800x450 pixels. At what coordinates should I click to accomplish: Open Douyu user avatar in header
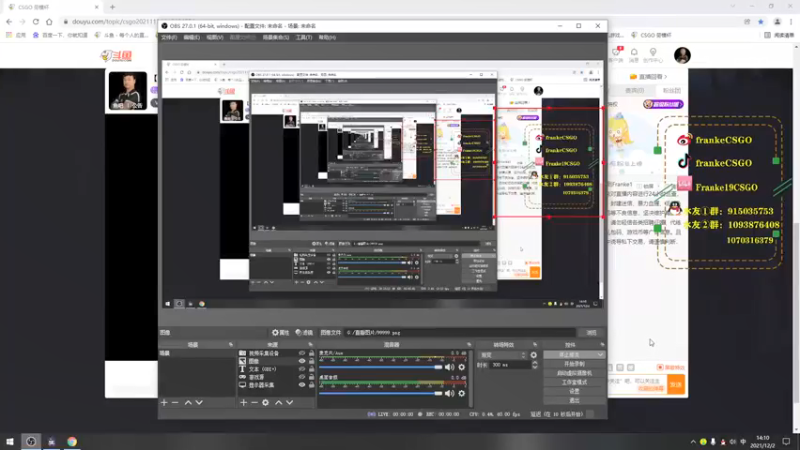pyautogui.click(x=682, y=55)
